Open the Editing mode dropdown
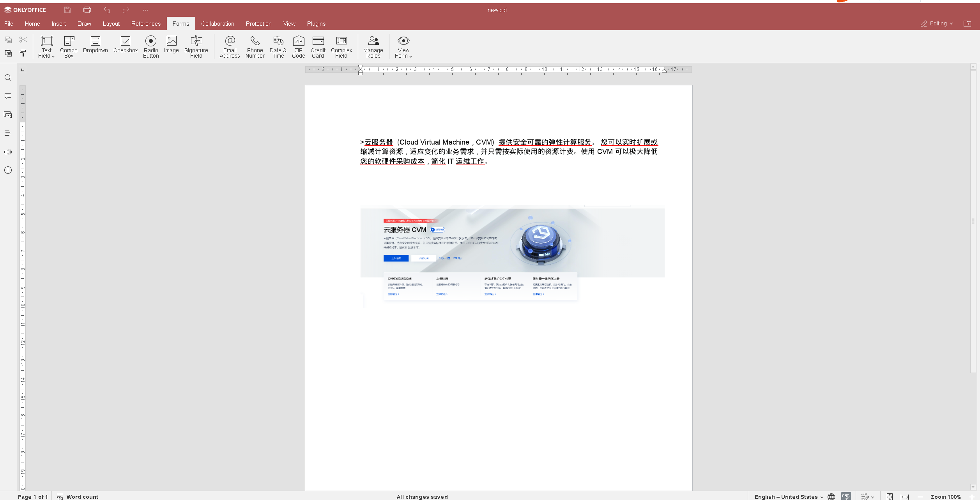Screen dimensions: 980x500 point(938,24)
